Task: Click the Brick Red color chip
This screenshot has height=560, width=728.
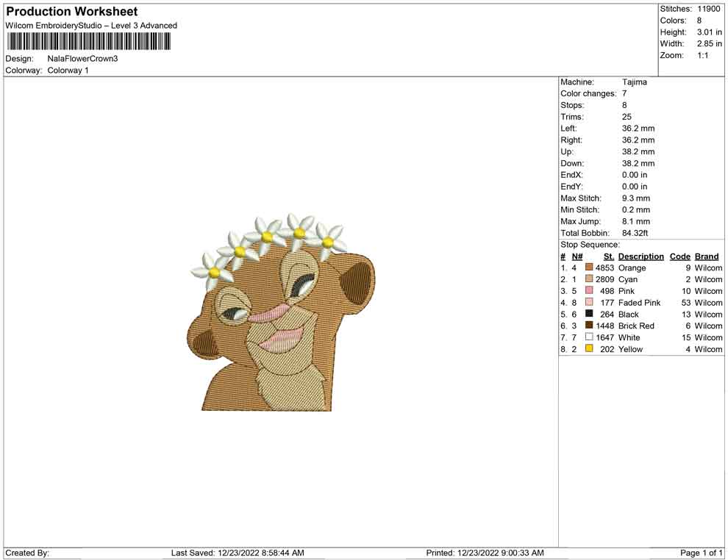Action: pyautogui.click(x=588, y=326)
